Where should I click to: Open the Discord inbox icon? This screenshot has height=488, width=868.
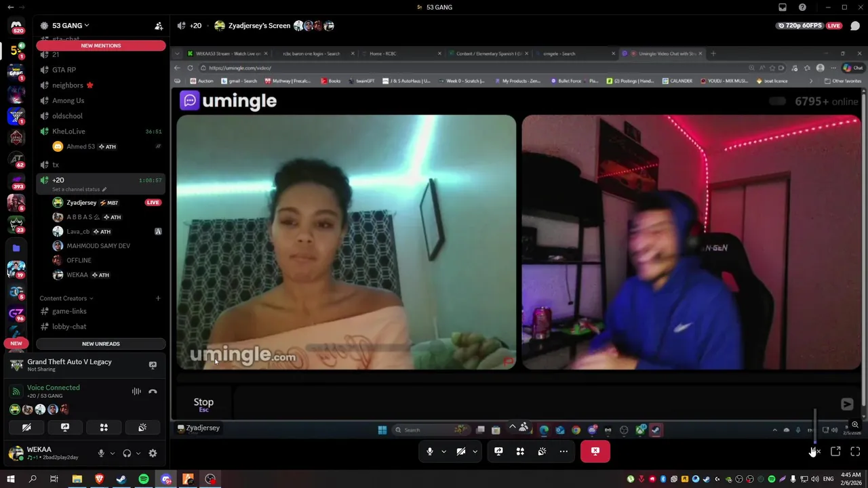pyautogui.click(x=783, y=7)
